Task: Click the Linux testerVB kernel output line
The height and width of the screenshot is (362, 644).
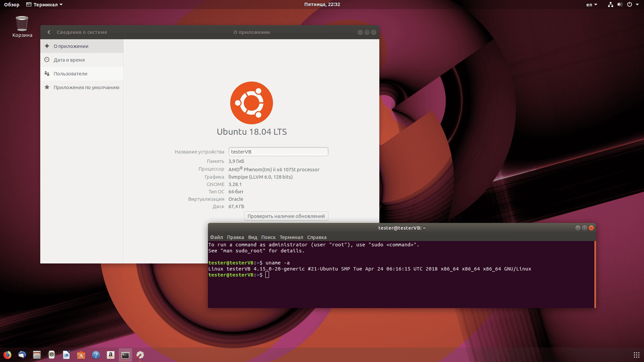Action: tap(370, 269)
